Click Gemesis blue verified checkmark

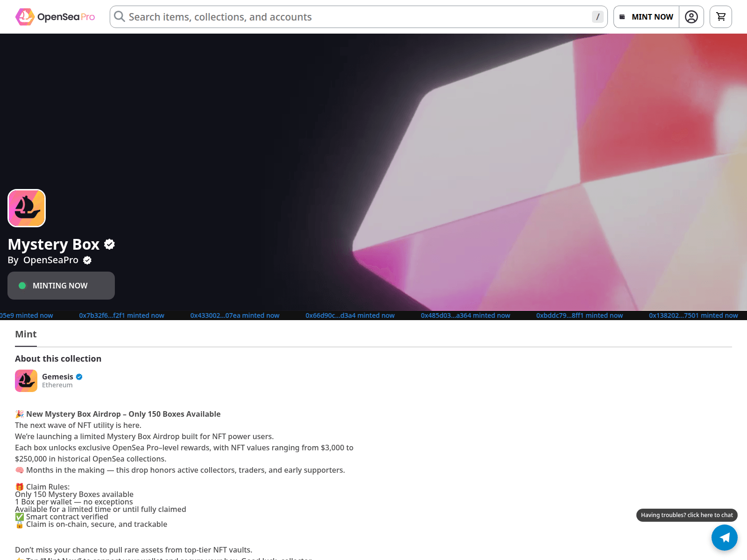click(x=79, y=377)
